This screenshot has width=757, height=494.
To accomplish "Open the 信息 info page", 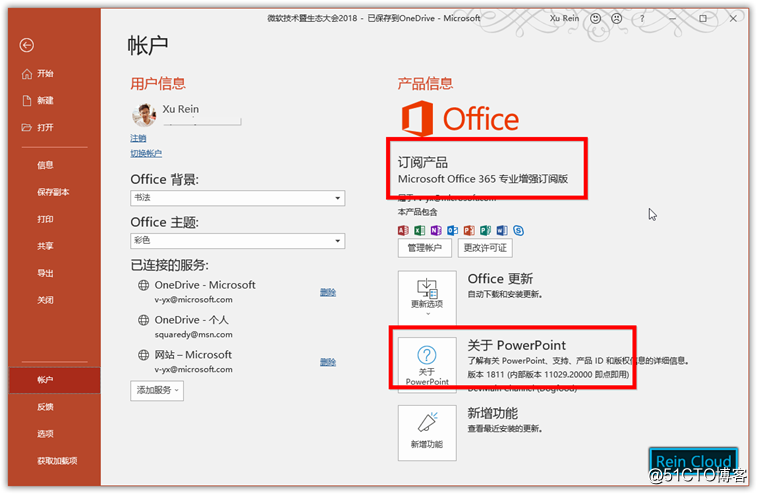I will (x=45, y=165).
